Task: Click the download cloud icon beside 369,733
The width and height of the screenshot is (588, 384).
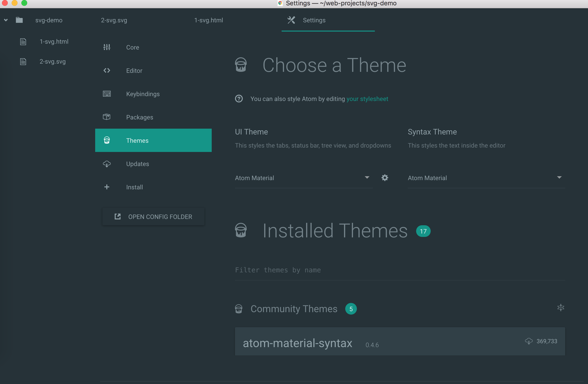Action: (529, 341)
